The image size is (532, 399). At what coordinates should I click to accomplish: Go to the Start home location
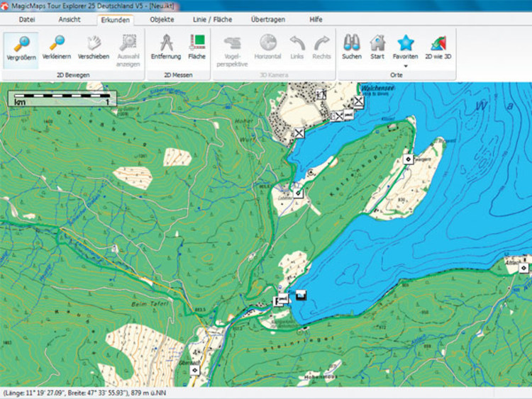point(377,47)
